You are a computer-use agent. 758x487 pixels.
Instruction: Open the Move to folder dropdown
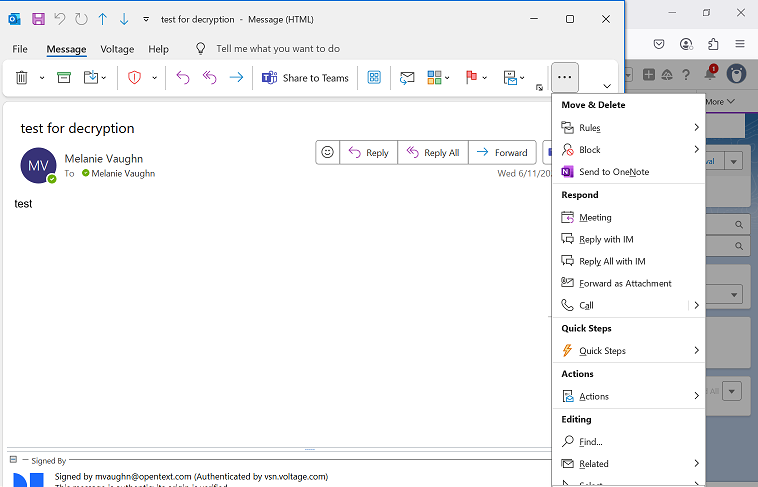95,77
